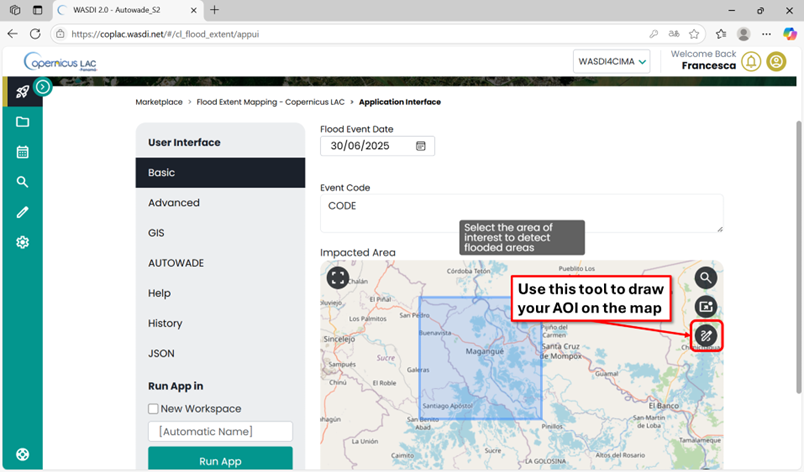
Task: Open Flood Extent Mapping - Copernicus LAC breadcrumb
Action: [270, 102]
